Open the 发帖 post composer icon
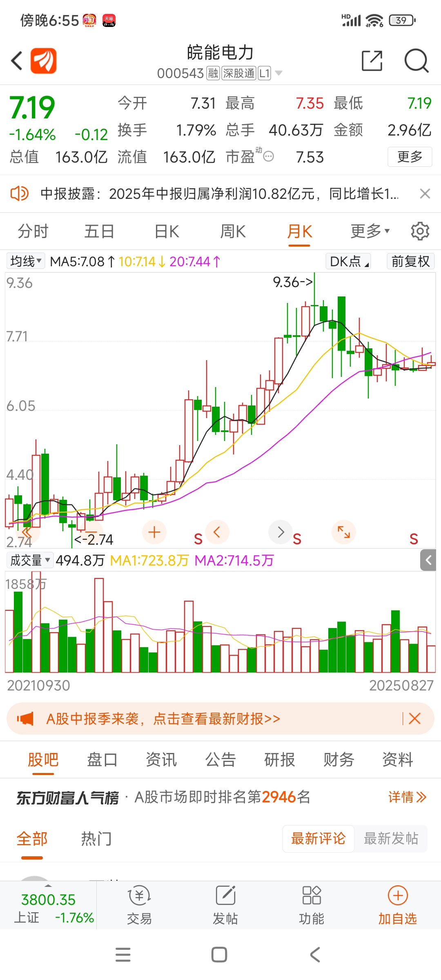The width and height of the screenshot is (441, 980). 225,904
